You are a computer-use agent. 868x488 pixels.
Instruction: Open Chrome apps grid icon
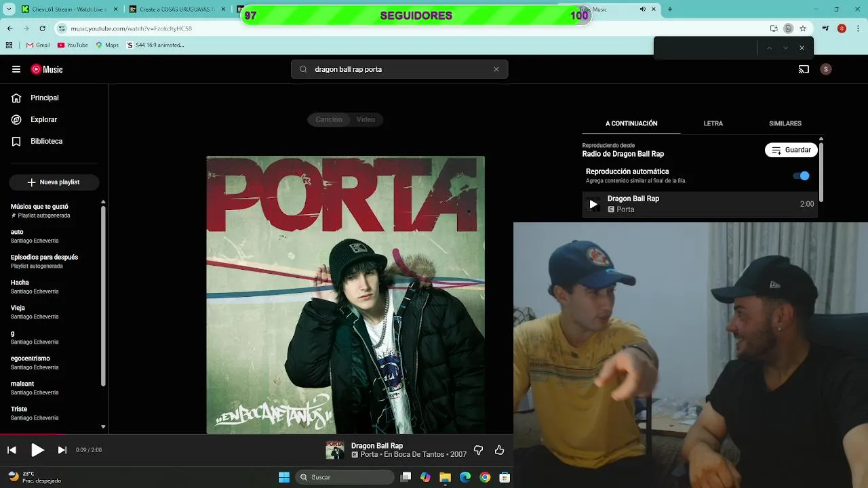(x=9, y=45)
